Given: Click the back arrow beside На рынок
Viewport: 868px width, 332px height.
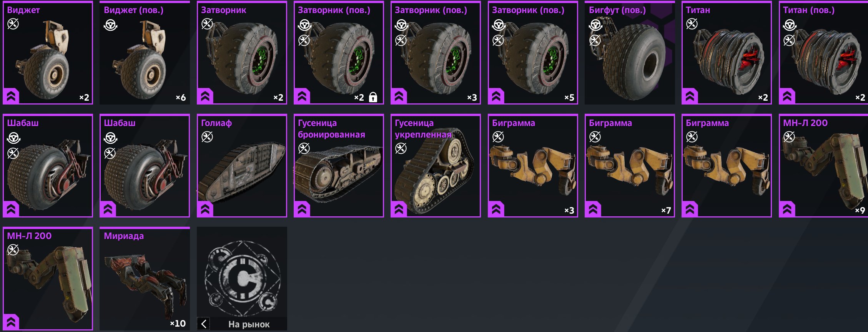Looking at the screenshot, I should click(204, 324).
